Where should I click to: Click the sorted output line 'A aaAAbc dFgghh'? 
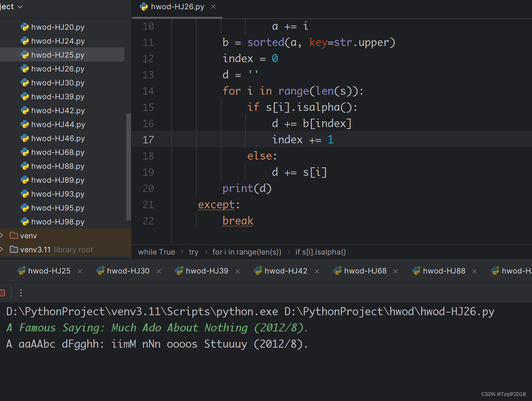tap(157, 344)
